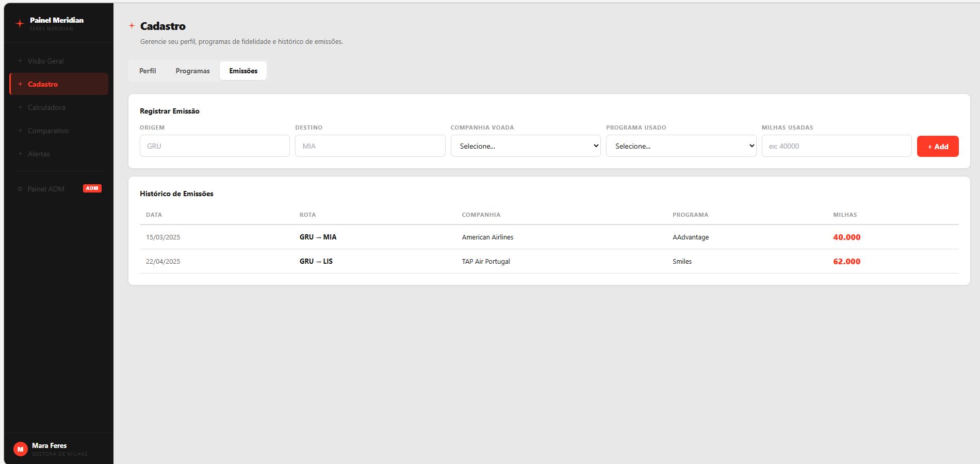Open the Programa Usado dropdown
The width and height of the screenshot is (980, 464).
click(x=681, y=146)
